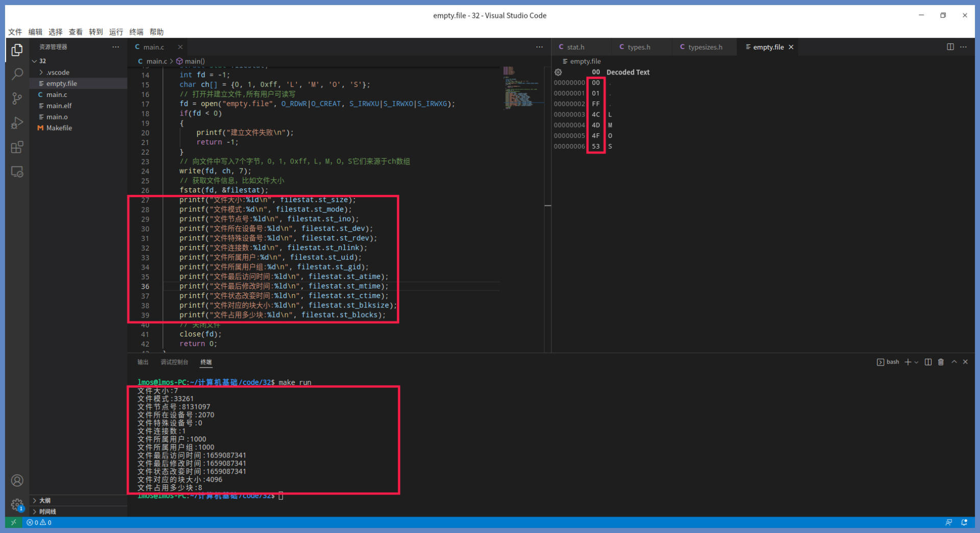
Task: Open main.c in the file explorer
Action: coord(57,95)
